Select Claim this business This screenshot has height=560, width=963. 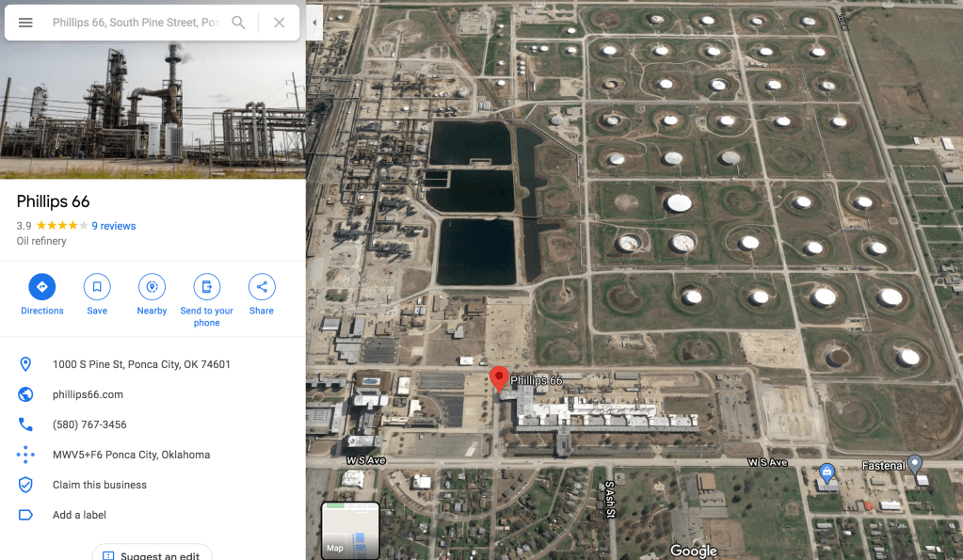[x=100, y=485]
